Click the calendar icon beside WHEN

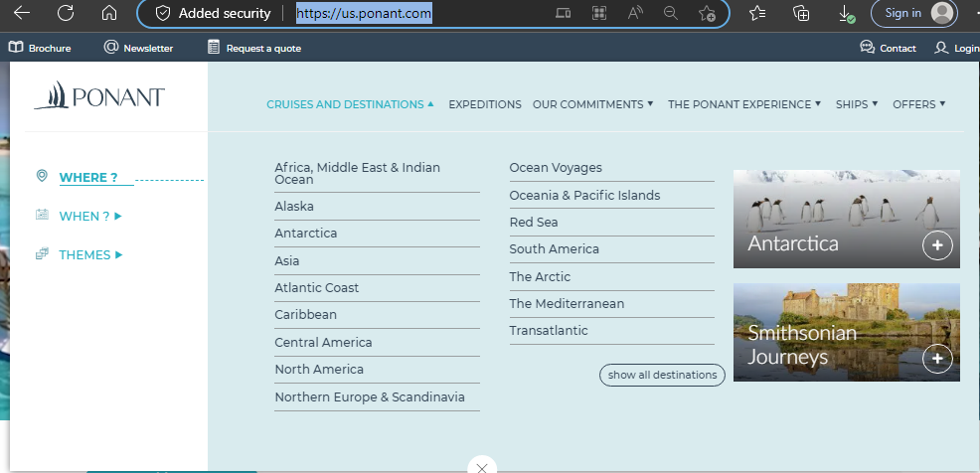[x=42, y=215]
